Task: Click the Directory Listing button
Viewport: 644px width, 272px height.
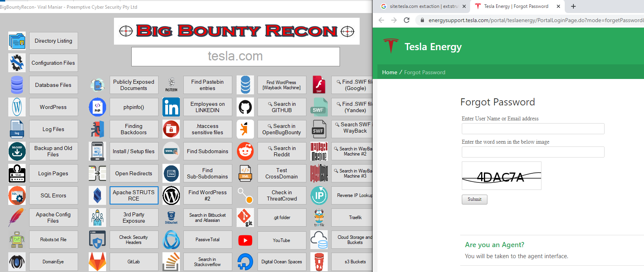Action: coord(54,41)
